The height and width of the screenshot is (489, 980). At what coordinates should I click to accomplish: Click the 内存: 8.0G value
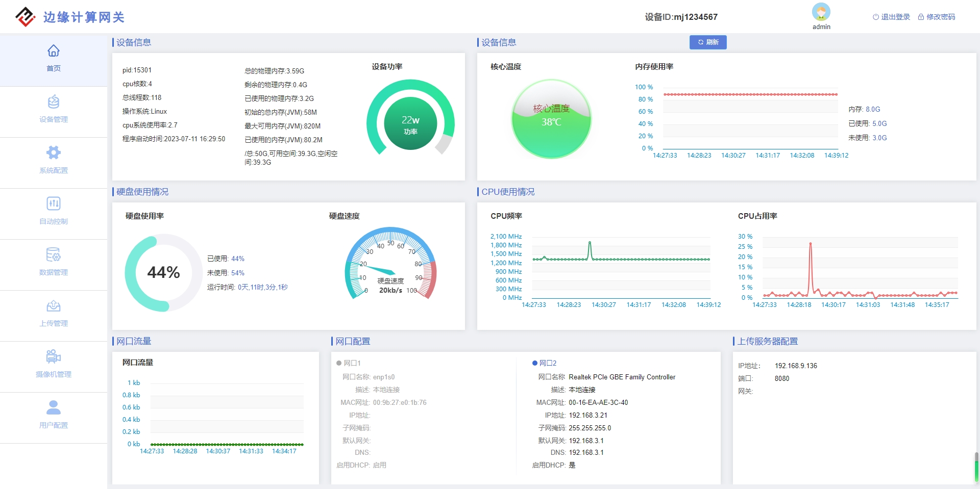[x=873, y=110]
